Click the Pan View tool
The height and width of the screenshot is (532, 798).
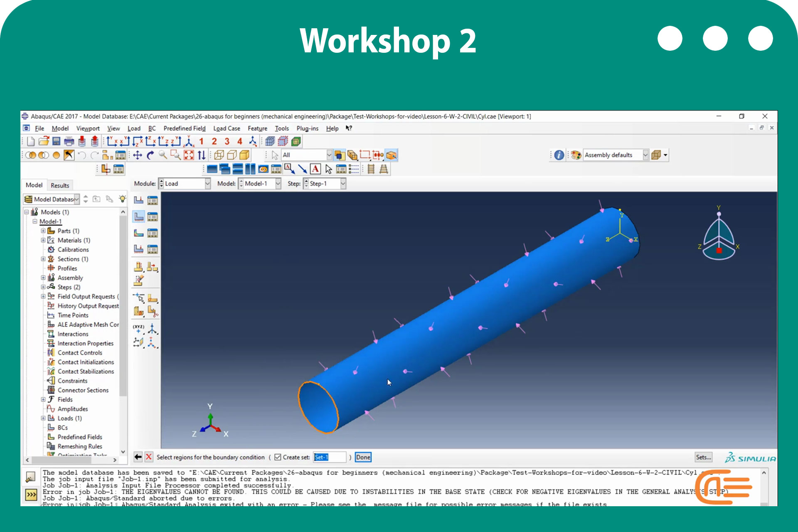pyautogui.click(x=138, y=155)
